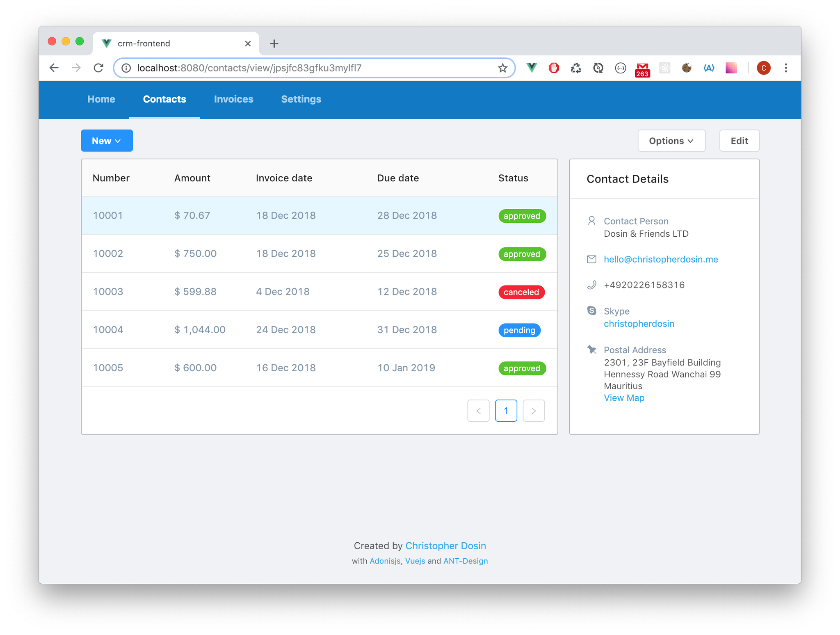Click the bookmark star icon in address bar
The image size is (840, 635).
[x=502, y=68]
